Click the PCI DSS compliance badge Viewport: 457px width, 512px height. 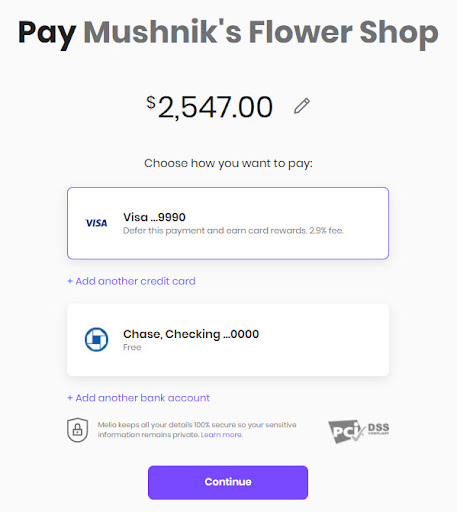coord(359,431)
